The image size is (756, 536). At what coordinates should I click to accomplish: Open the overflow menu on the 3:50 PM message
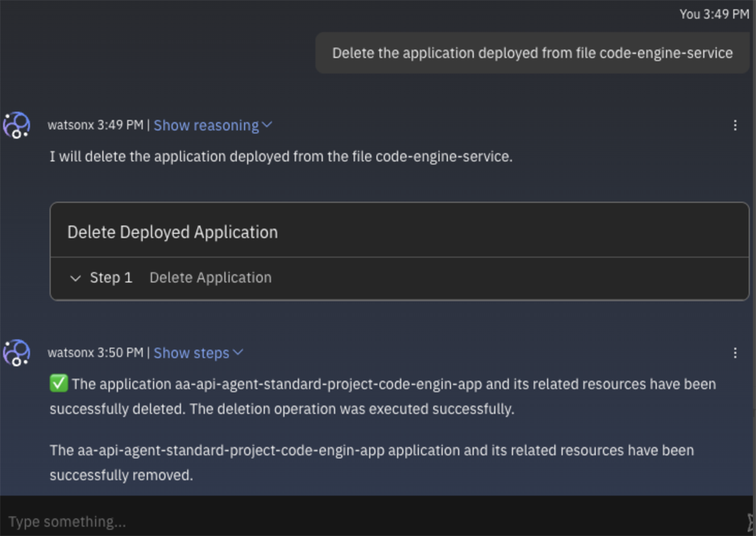735,353
